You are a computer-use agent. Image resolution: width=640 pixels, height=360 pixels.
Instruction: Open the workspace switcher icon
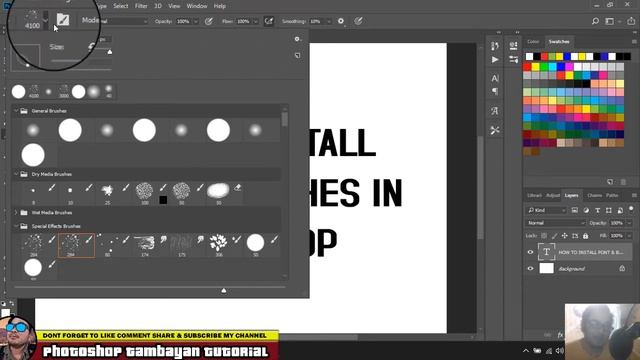pos(609,21)
